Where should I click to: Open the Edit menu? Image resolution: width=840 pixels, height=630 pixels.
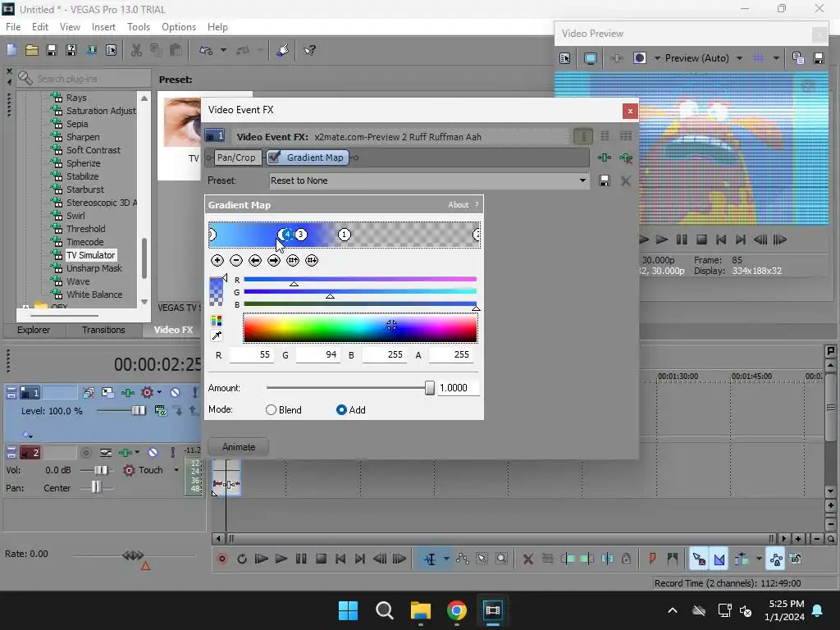tap(39, 27)
